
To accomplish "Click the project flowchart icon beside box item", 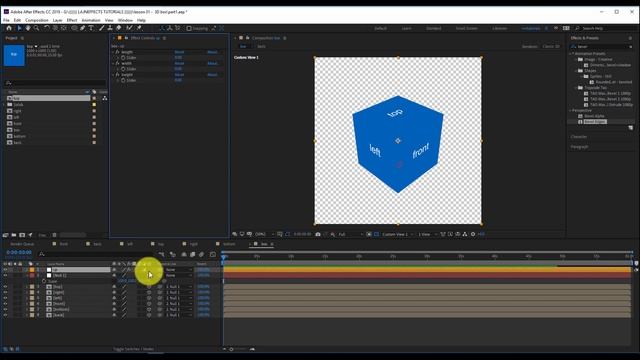I will [x=105, y=98].
